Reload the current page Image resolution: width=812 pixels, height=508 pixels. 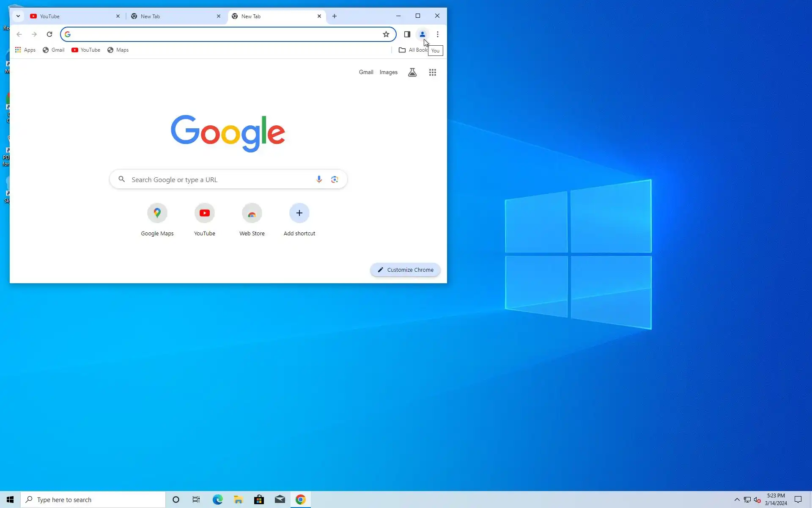[x=49, y=34]
